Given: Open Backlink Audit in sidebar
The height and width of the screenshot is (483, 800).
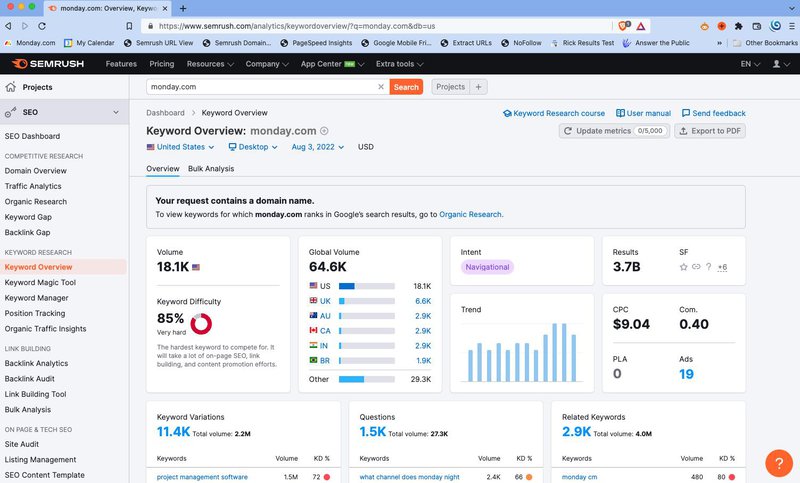Looking at the screenshot, I should [x=30, y=379].
